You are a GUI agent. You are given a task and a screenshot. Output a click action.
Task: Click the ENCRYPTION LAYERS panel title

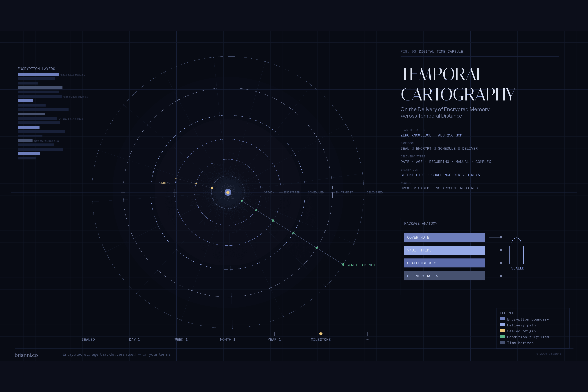[36, 69]
